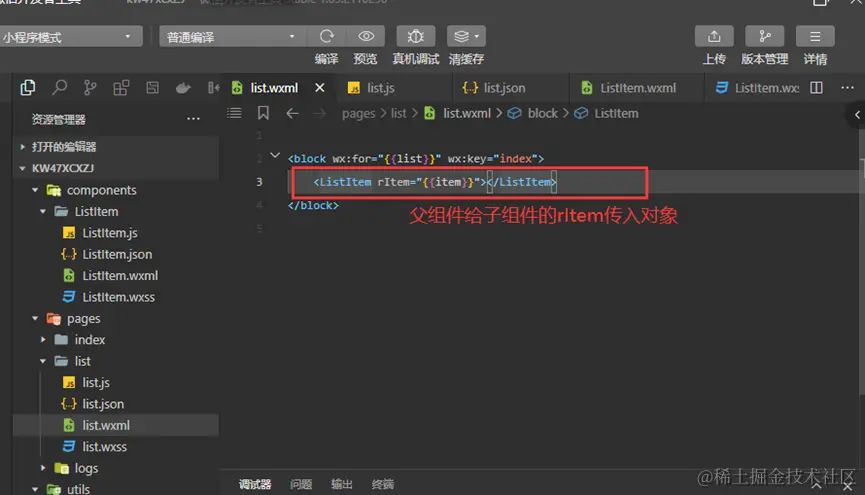Switch to the list.json tab
Viewport: 865px width, 495px height.
pos(504,88)
